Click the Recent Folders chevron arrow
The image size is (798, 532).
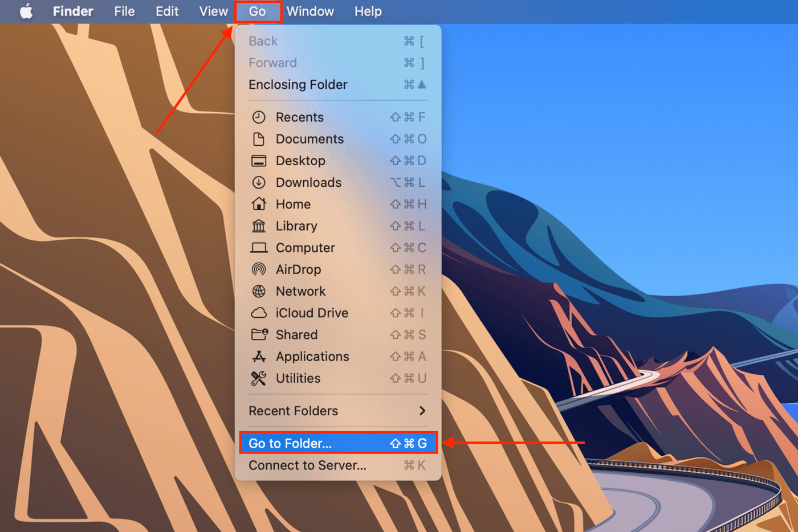pyautogui.click(x=422, y=411)
